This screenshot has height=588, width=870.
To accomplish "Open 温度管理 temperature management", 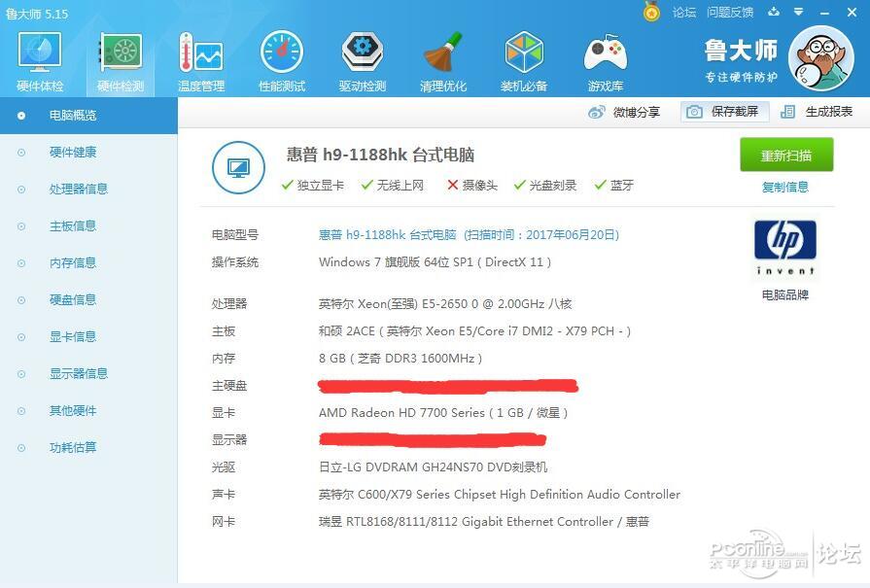I will pyautogui.click(x=201, y=62).
